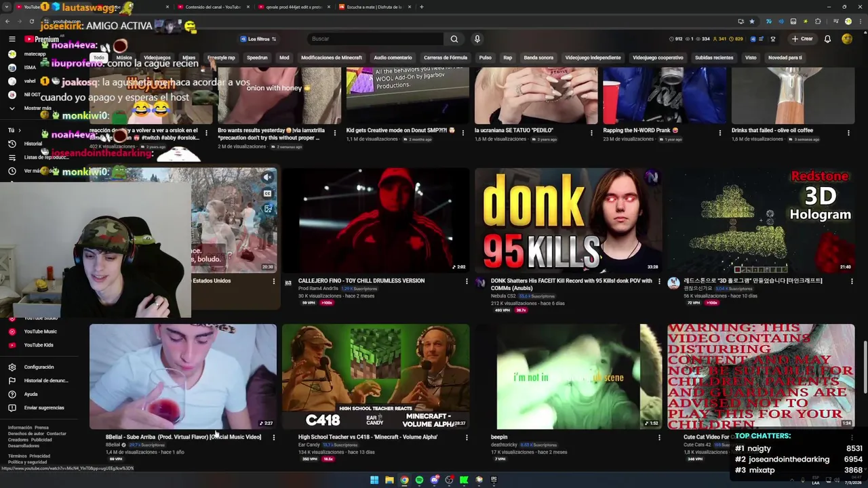Open donk 95 KILLS thumbnail
868x488 pixels.
pos(568,220)
